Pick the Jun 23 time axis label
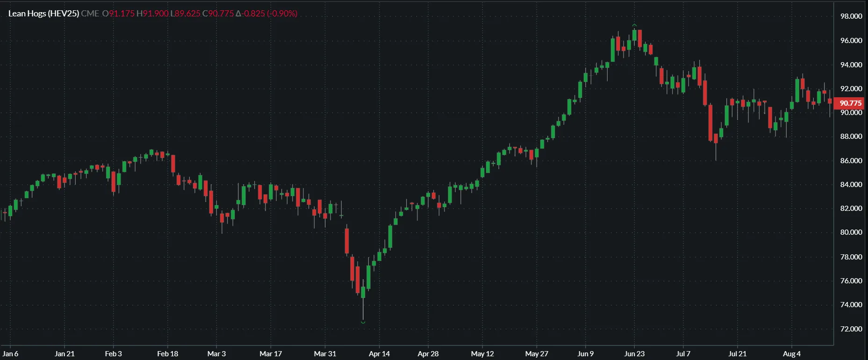The width and height of the screenshot is (868, 360). (634, 353)
